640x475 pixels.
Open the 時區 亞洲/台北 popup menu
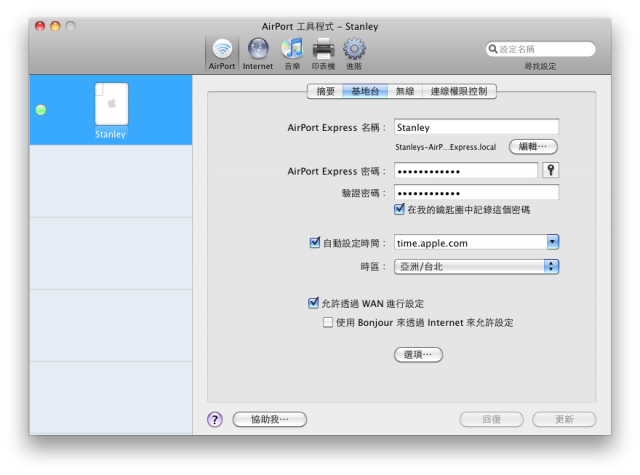pyautogui.click(x=476, y=266)
